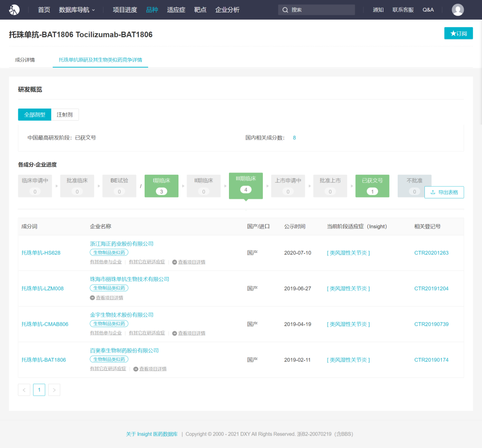Viewport: 482px width, 448px height.
Task: Open 适应症 in navigation bar
Action: 176,10
